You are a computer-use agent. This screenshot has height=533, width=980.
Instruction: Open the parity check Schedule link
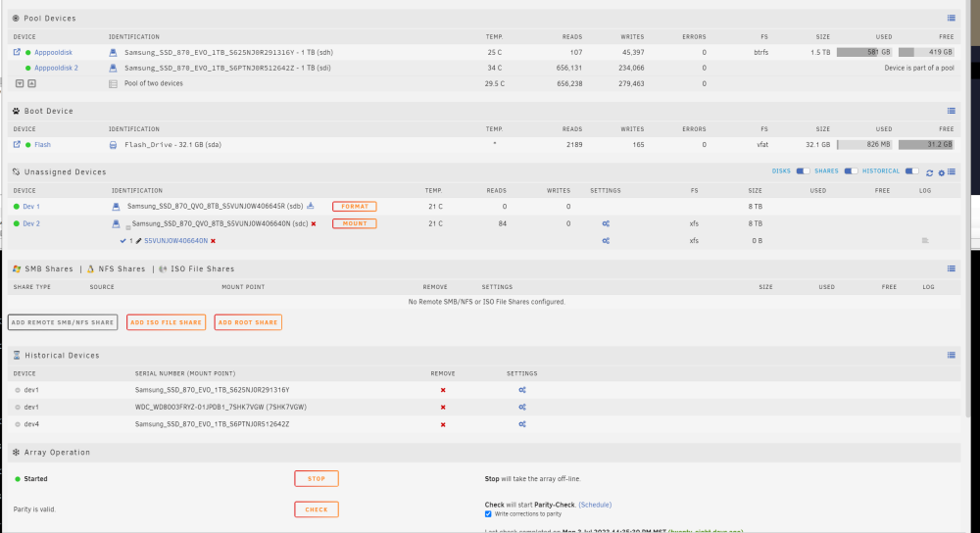(595, 505)
